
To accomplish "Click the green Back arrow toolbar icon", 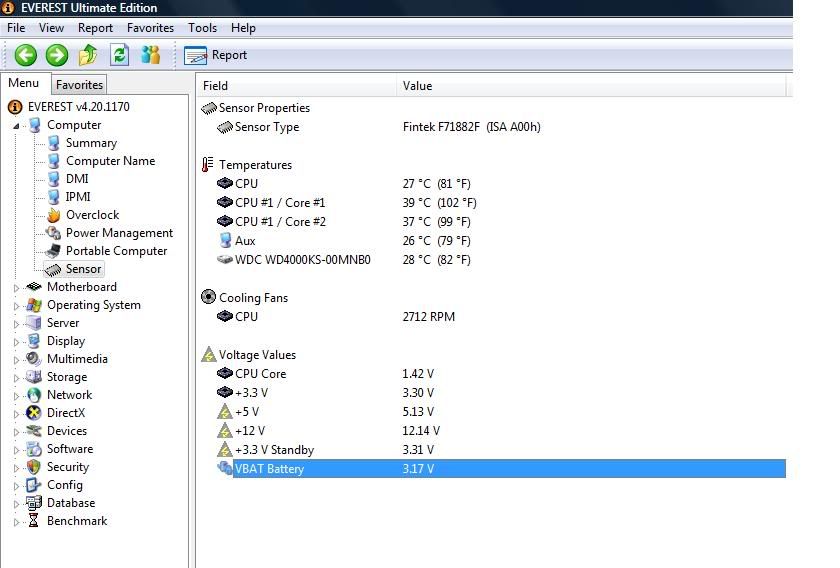I will [x=26, y=55].
